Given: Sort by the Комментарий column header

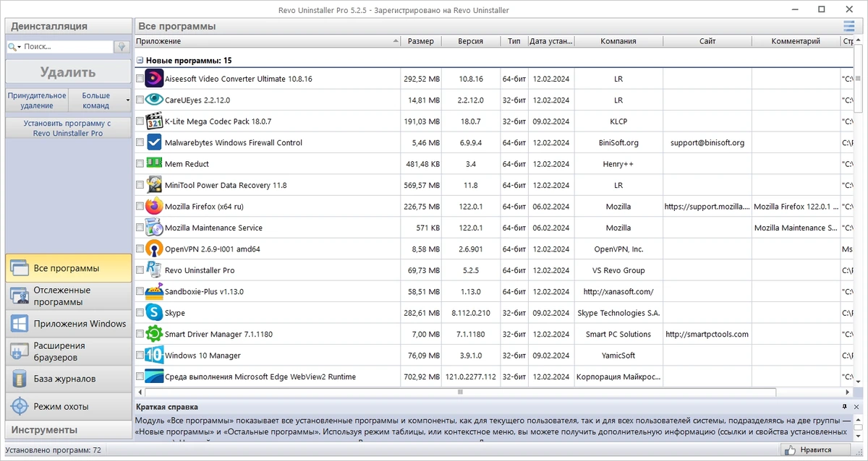Looking at the screenshot, I should [796, 41].
